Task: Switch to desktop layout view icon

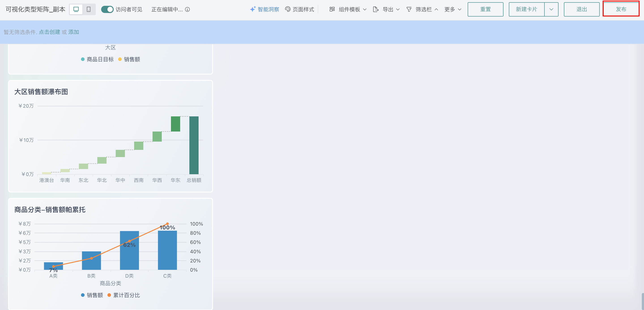Action: tap(76, 9)
